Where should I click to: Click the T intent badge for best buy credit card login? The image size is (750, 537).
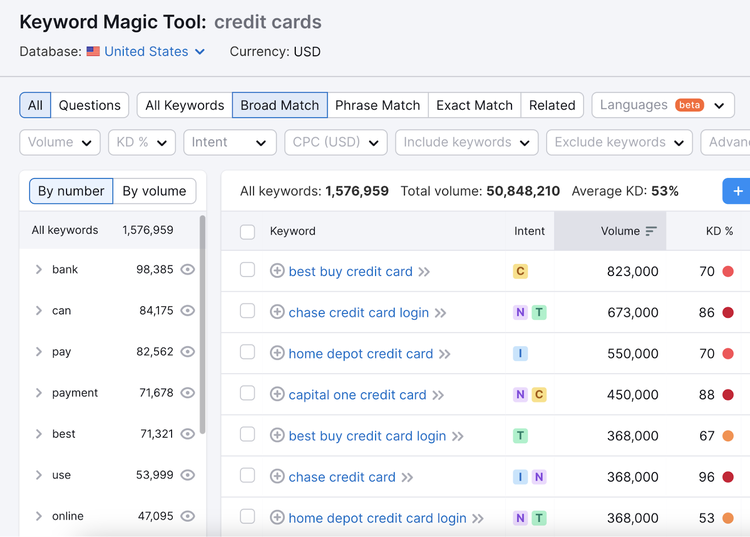520,436
